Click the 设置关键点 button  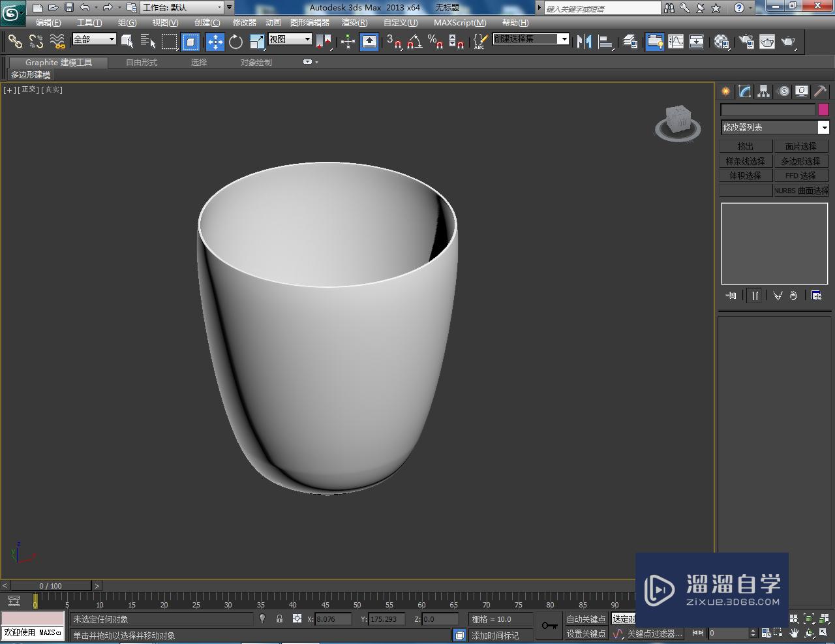(586, 634)
